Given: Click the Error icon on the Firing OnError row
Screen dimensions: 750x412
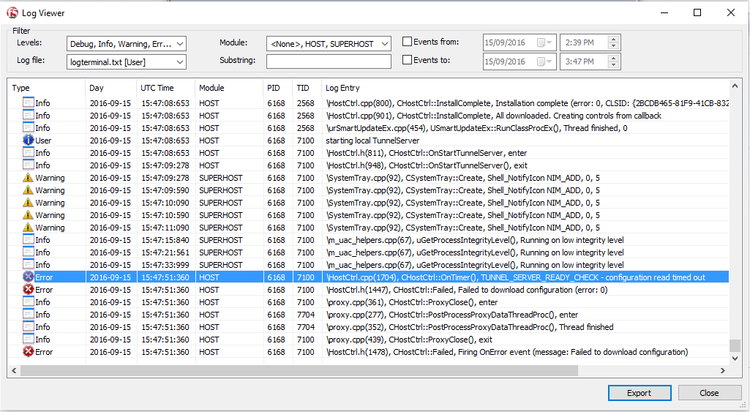Looking at the screenshot, I should click(28, 352).
